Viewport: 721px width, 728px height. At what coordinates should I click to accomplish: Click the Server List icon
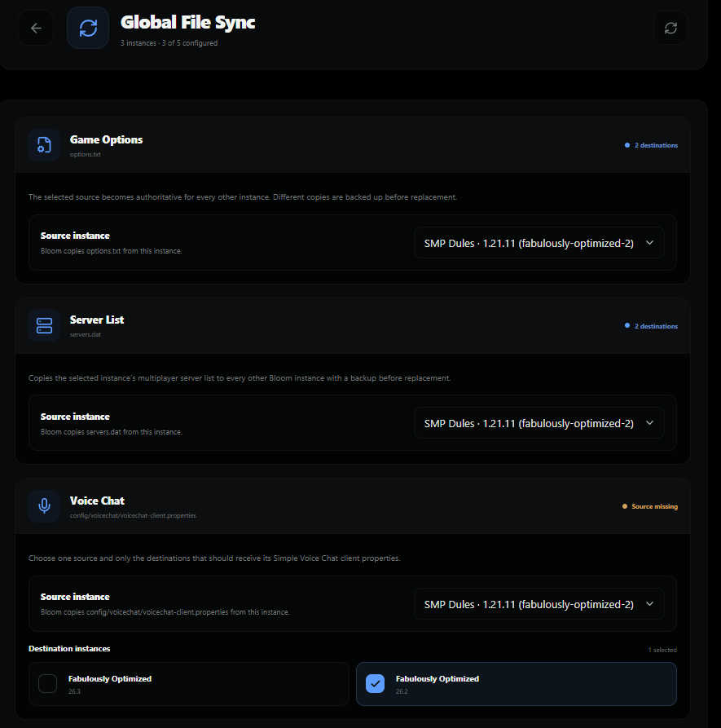[44, 325]
